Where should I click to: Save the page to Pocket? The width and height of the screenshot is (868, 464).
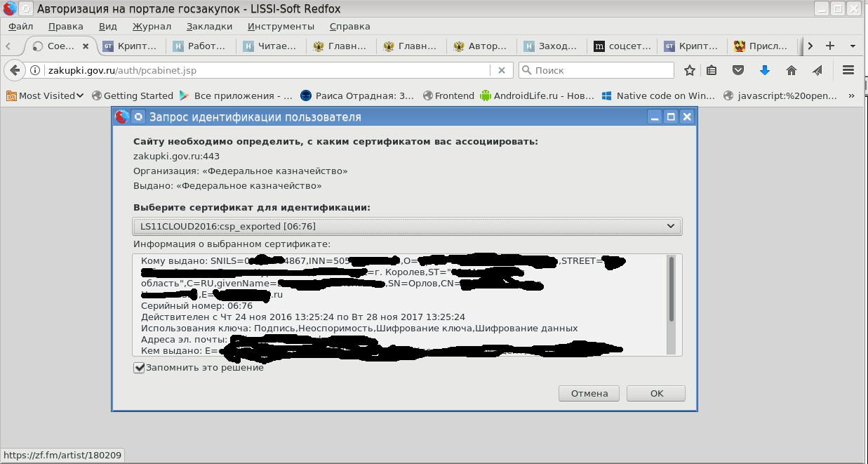[x=738, y=70]
